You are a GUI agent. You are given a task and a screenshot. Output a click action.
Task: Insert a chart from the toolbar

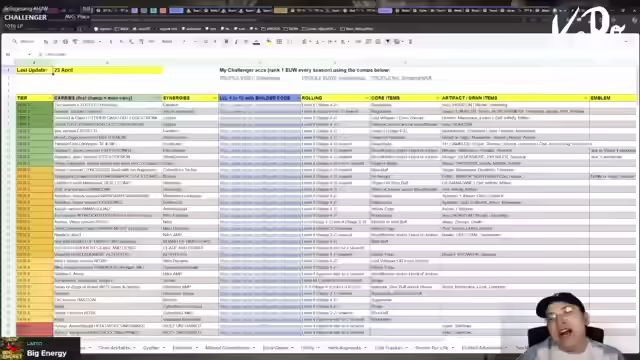coord(378,42)
